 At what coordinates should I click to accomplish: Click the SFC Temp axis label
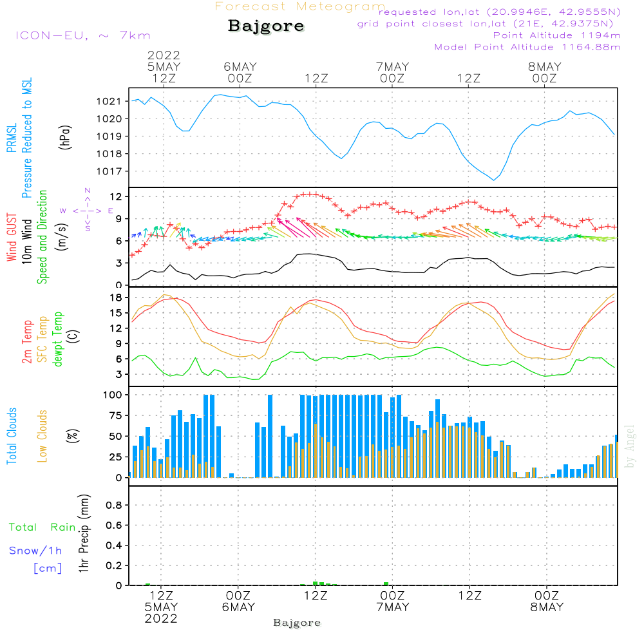(43, 339)
